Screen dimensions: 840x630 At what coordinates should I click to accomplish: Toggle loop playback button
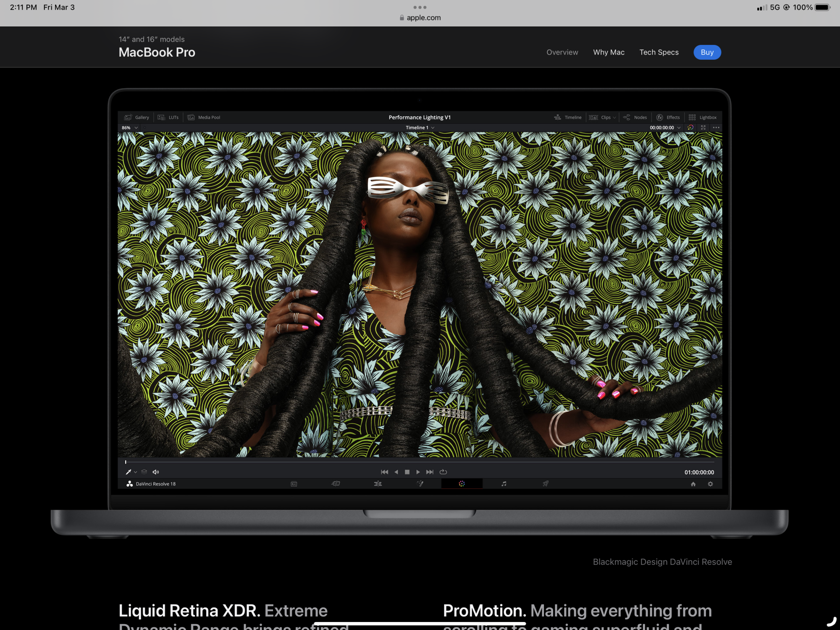[443, 472]
